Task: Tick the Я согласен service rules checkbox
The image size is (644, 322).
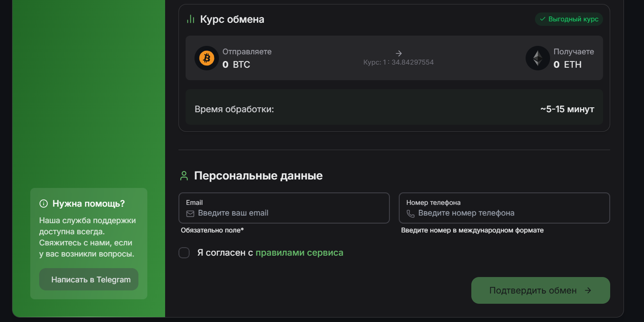Action: pyautogui.click(x=184, y=253)
